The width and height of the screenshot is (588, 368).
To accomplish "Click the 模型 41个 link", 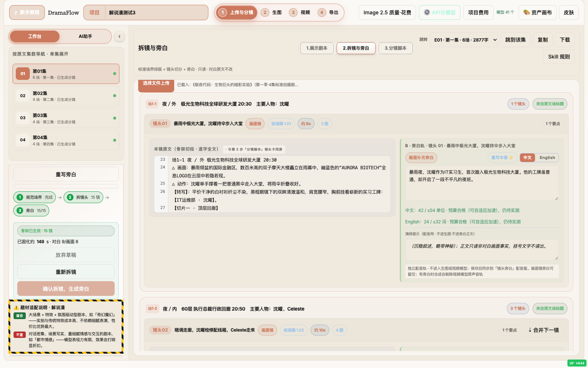I will tap(505, 12).
